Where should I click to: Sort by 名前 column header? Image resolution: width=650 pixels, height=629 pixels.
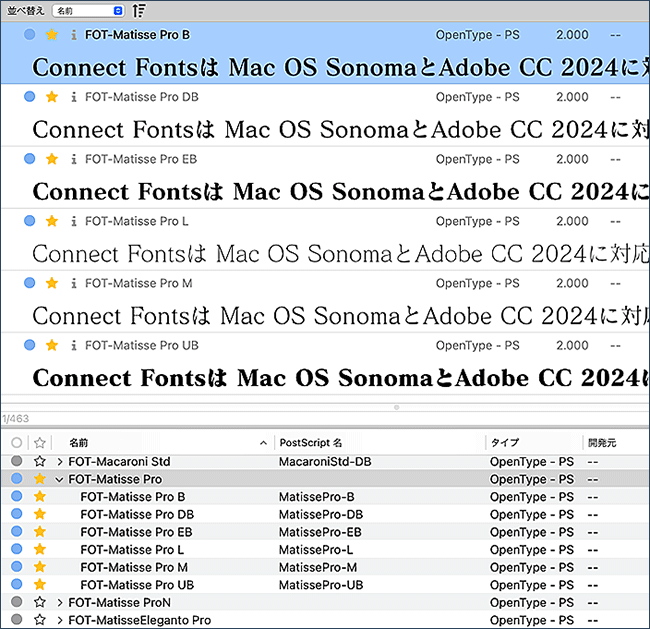coord(78,443)
